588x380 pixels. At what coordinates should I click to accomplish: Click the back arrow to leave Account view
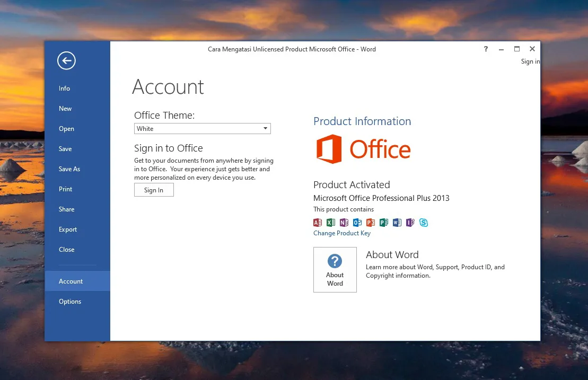click(66, 60)
